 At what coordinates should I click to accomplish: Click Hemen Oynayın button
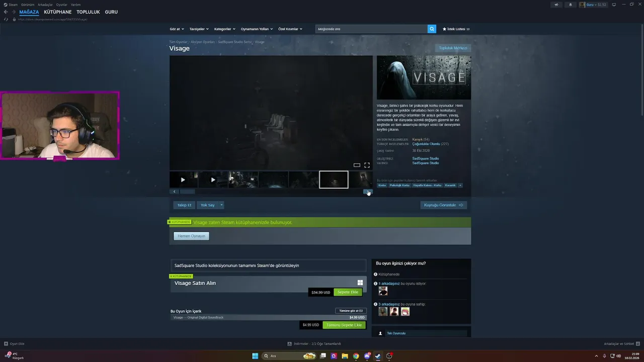tap(191, 236)
